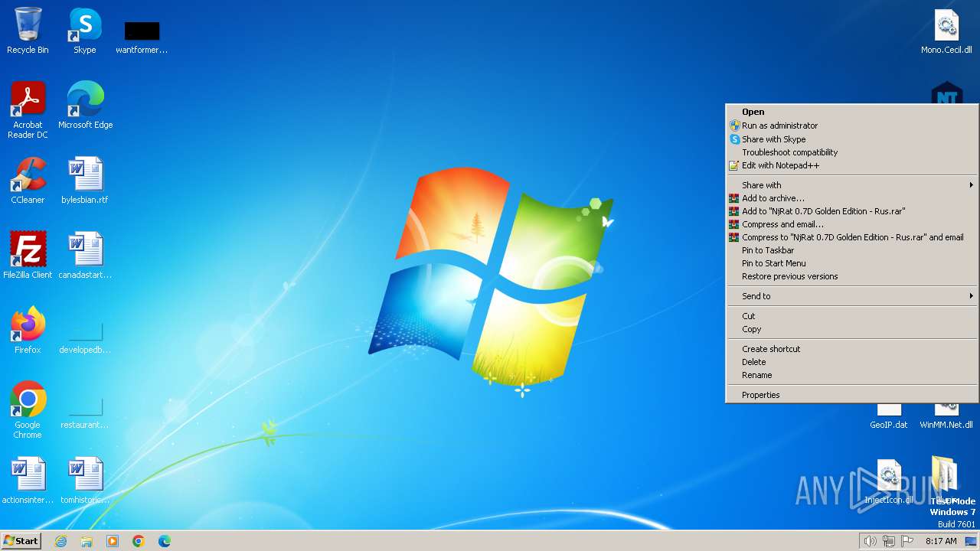Viewport: 980px width, 551px height.
Task: Select the bylesbian.rtf document
Action: (85, 181)
